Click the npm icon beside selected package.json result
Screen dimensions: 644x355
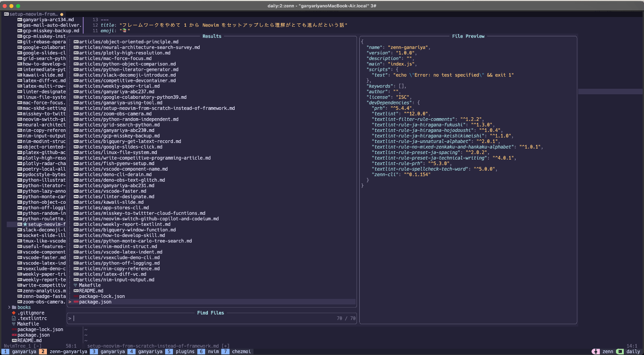(x=76, y=302)
